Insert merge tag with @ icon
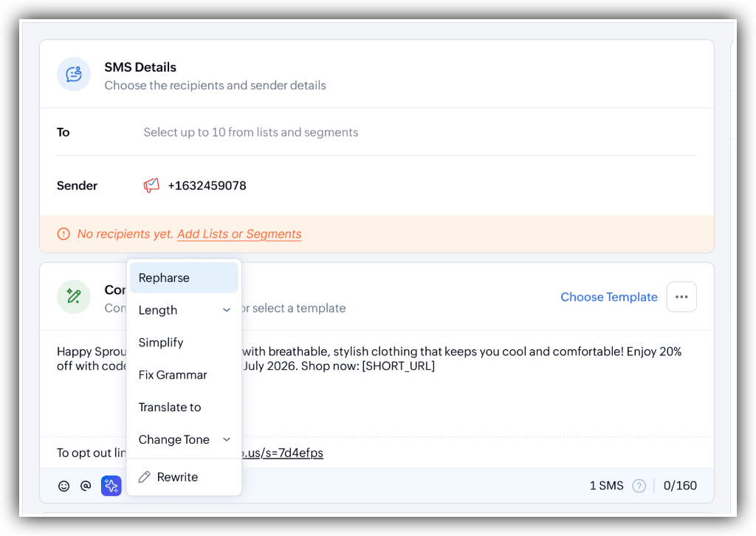This screenshot has height=536, width=756. [x=86, y=485]
